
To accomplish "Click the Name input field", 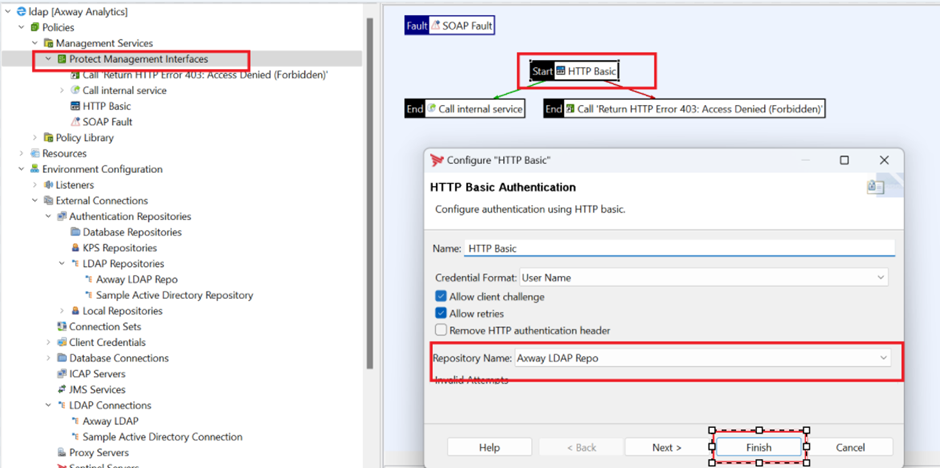I will tap(678, 248).
